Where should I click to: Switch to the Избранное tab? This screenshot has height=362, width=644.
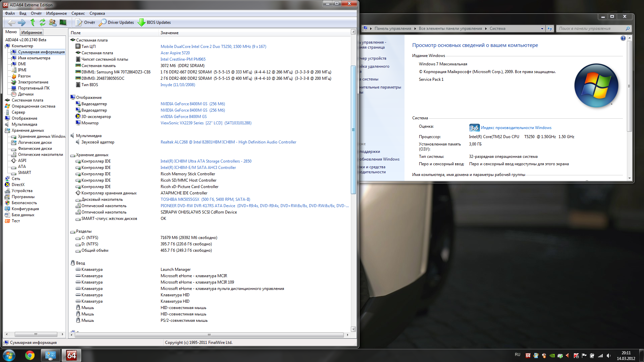pyautogui.click(x=32, y=33)
